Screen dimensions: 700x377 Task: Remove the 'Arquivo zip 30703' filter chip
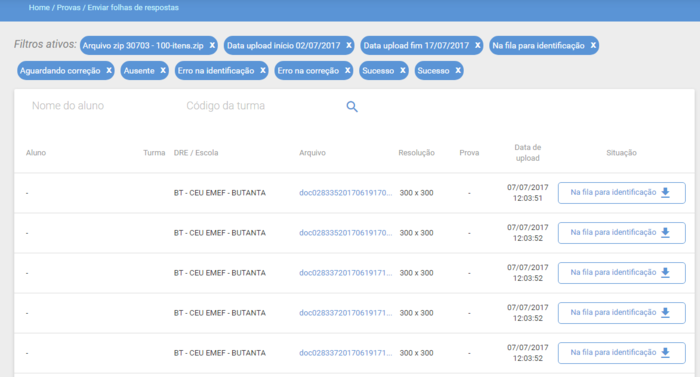pos(212,46)
